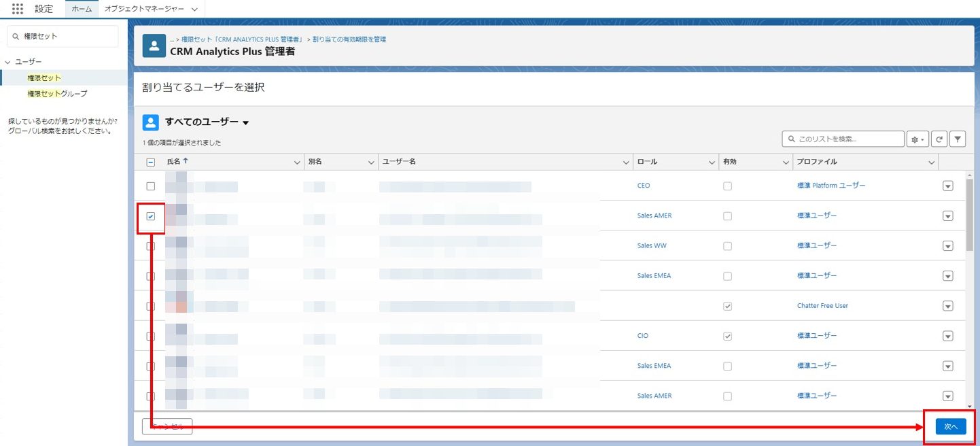Open the list filter funnel icon
Viewport: 980px width, 446px height.
[x=958, y=139]
